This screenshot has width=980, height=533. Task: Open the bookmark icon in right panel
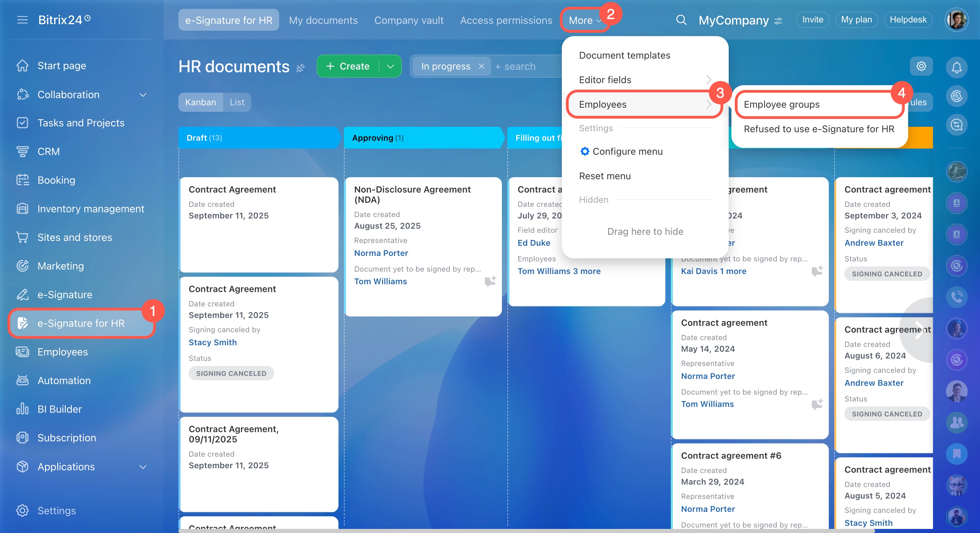coord(957,454)
